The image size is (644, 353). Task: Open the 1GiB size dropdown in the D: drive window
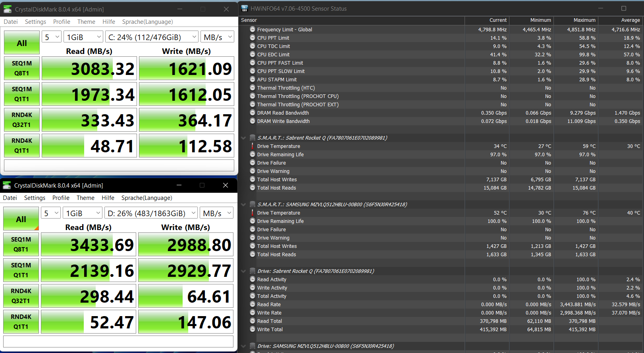(83, 213)
